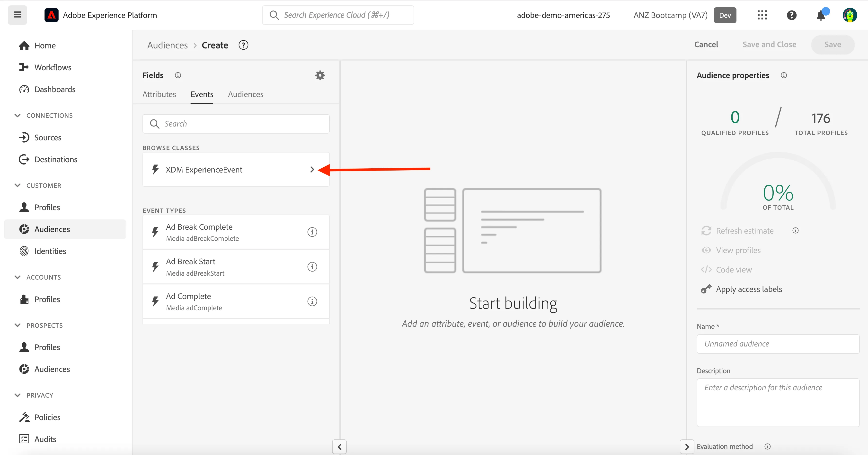The image size is (868, 455).
Task: Click the audience Name input field
Action: 778,344
